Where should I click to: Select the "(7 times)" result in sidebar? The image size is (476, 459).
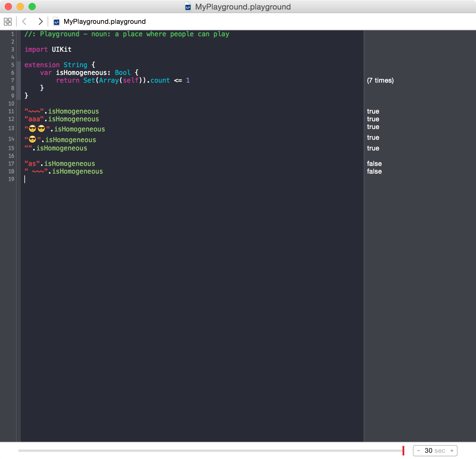(380, 80)
